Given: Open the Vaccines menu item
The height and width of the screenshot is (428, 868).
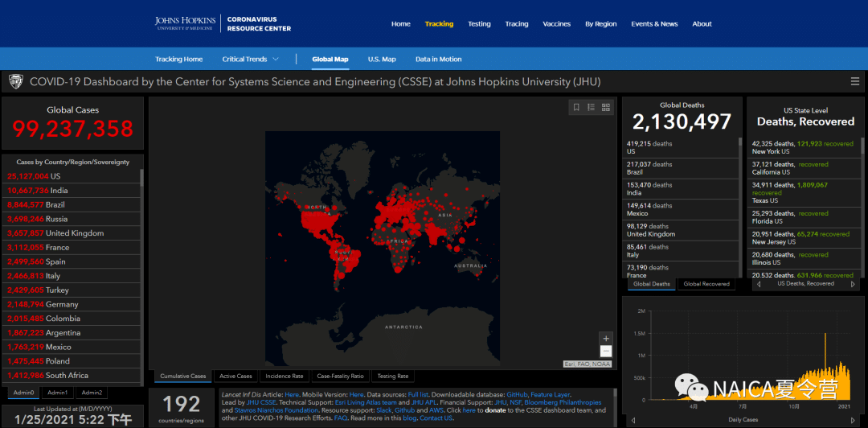Looking at the screenshot, I should tap(556, 24).
